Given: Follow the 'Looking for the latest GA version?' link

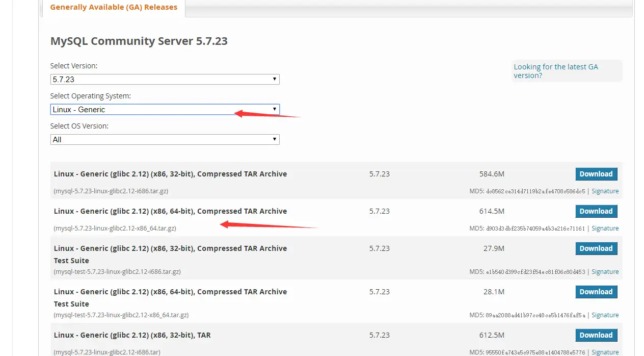Looking at the screenshot, I should tap(556, 71).
